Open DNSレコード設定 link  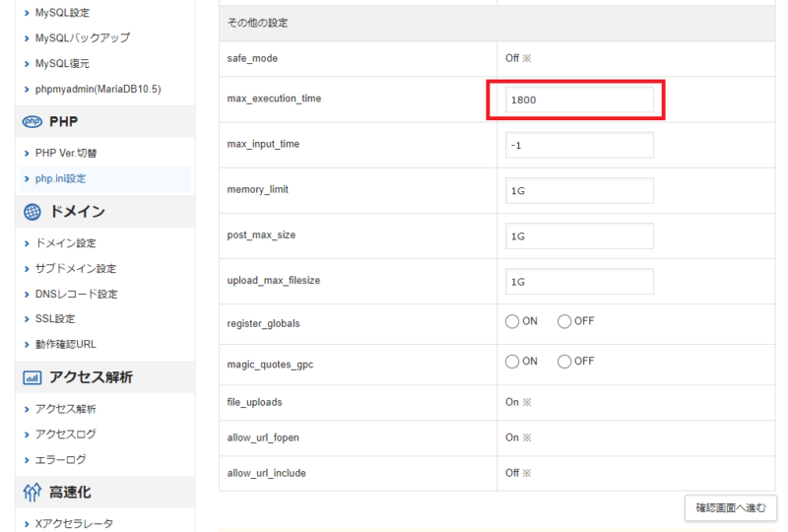[x=76, y=294]
